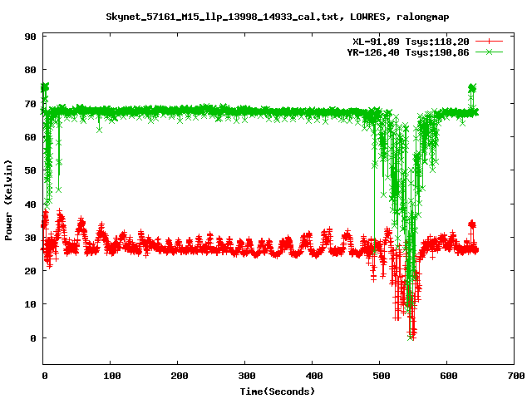
Task: Click y-axis tick label 50
Action: pyautogui.click(x=30, y=170)
